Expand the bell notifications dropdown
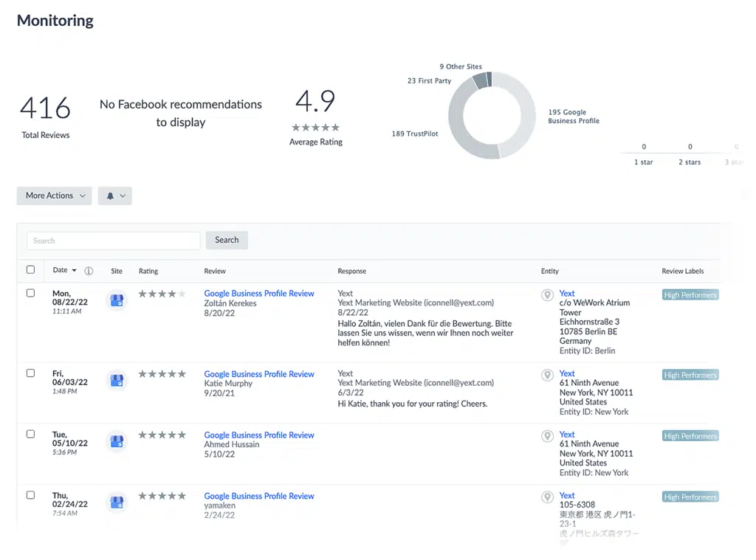This screenshot has height=560, width=756. pos(114,196)
